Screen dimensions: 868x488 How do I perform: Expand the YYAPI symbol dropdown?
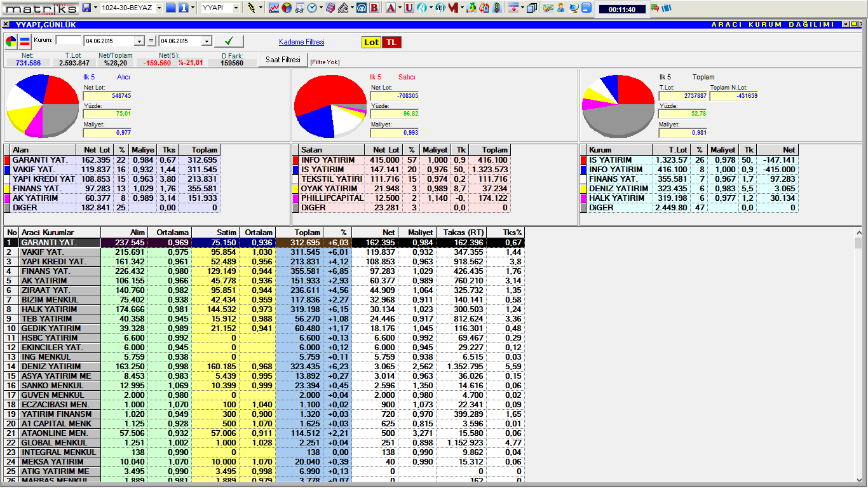pyautogui.click(x=236, y=8)
